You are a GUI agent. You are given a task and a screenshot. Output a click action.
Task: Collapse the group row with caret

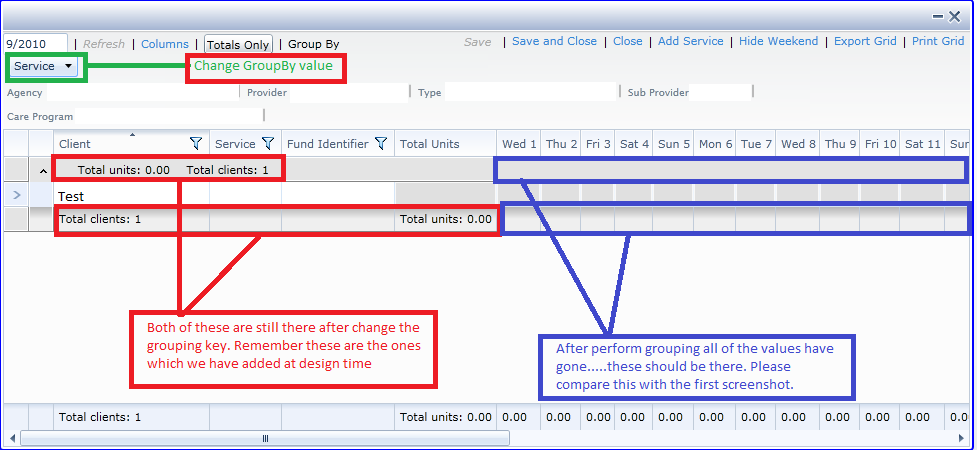[x=42, y=170]
